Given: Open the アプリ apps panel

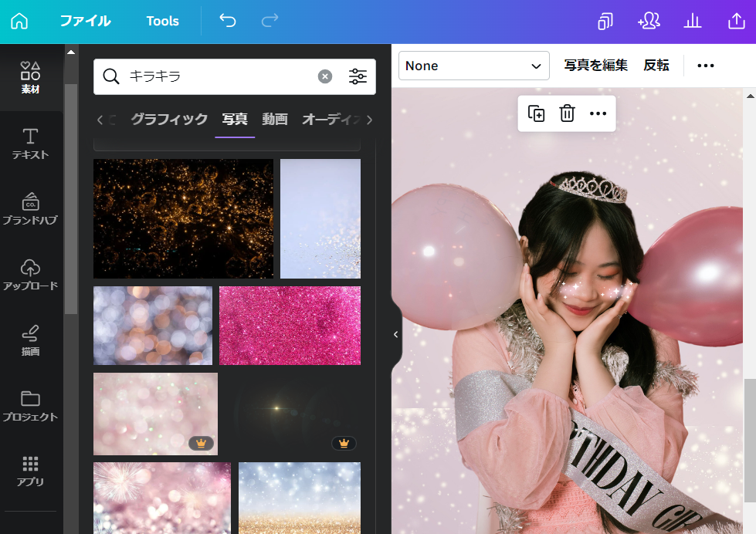Looking at the screenshot, I should pos(30,471).
